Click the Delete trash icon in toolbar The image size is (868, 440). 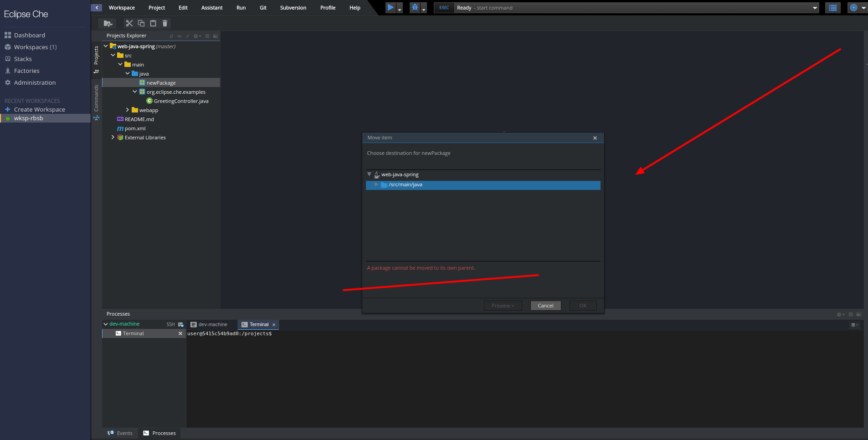point(164,23)
